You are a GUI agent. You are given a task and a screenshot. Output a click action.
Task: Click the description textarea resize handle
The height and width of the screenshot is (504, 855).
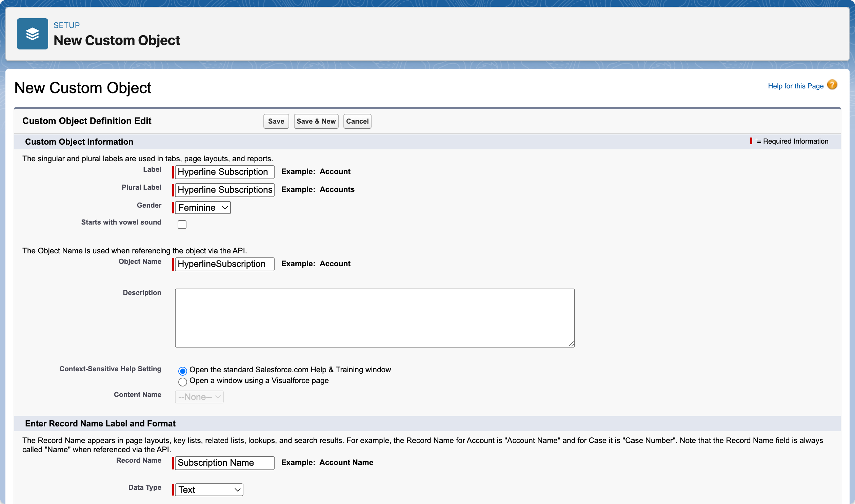pos(571,344)
